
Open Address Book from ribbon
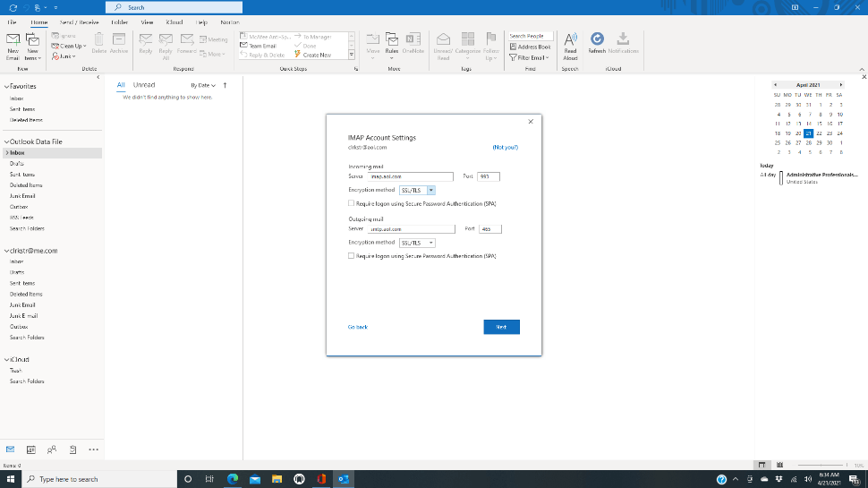531,47
